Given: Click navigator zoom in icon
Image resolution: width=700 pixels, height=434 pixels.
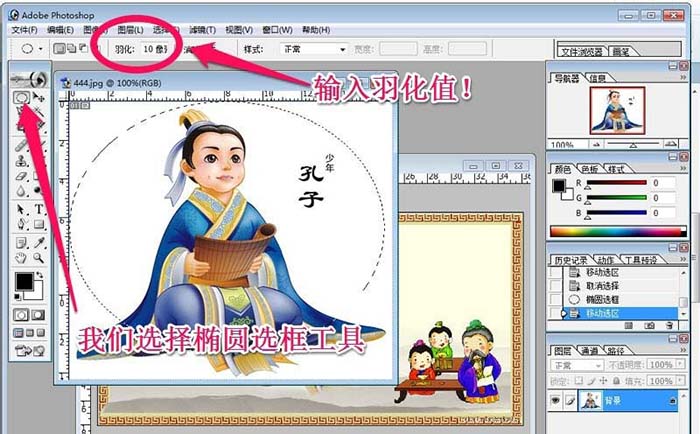Looking at the screenshot, I should 671,144.
